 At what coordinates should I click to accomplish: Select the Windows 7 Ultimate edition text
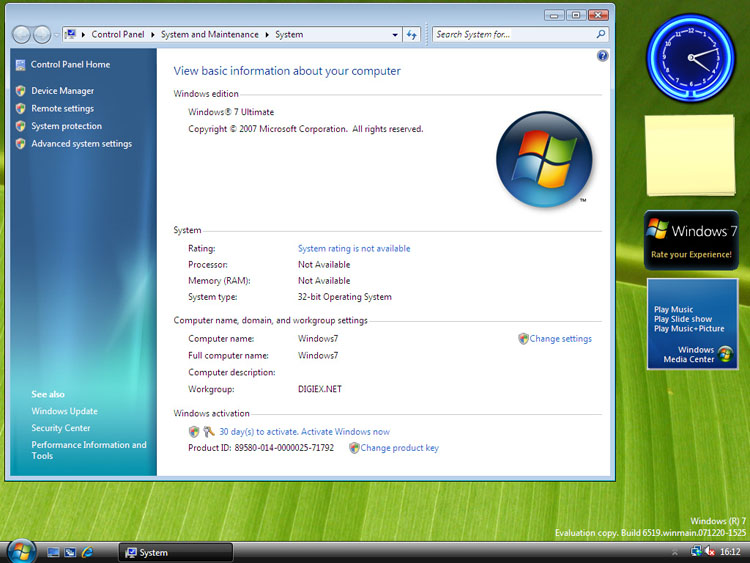click(x=231, y=112)
